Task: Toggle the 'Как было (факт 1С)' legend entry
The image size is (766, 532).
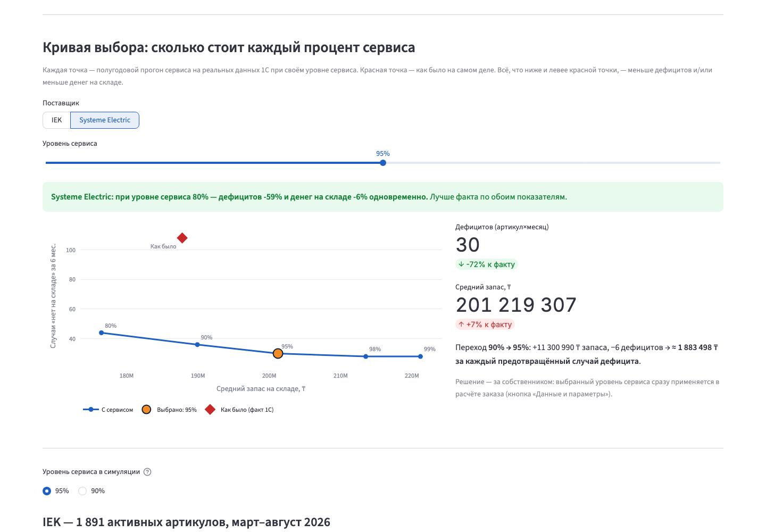Action: pyautogui.click(x=239, y=410)
